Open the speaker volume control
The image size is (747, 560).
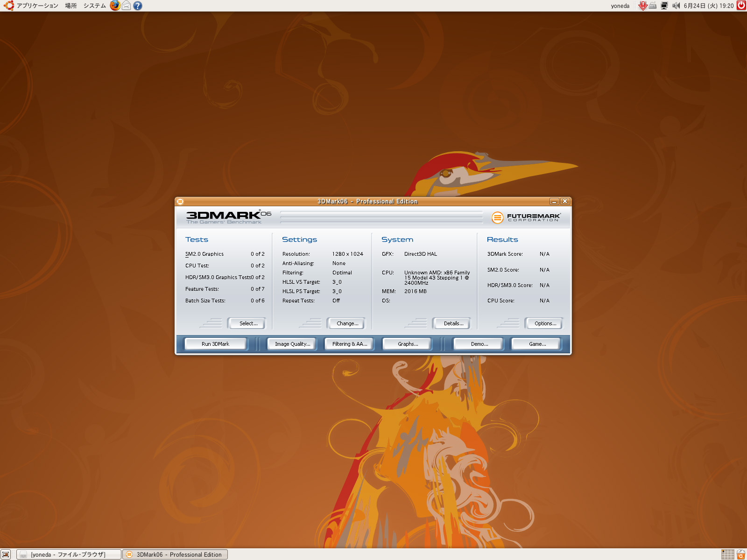[676, 6]
